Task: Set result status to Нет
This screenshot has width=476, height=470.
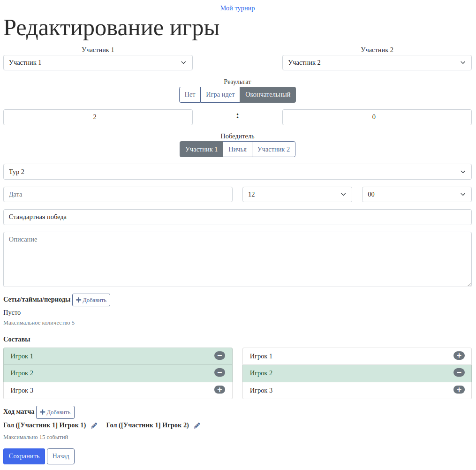Action: click(190, 95)
